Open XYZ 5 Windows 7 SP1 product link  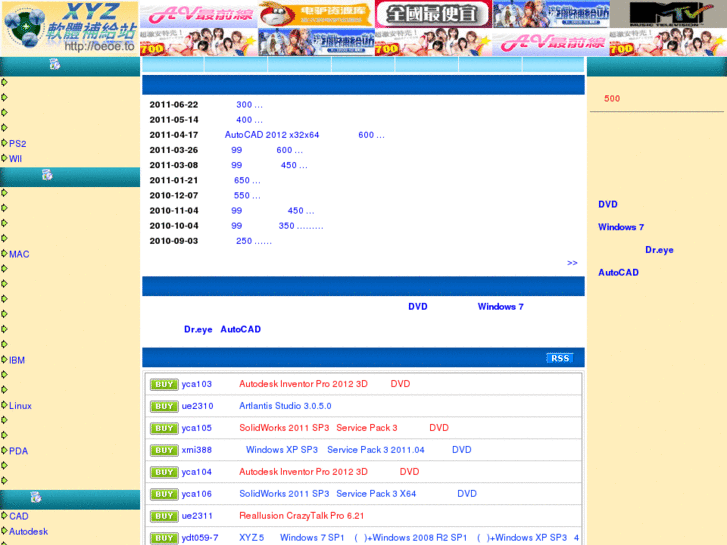pos(409,538)
